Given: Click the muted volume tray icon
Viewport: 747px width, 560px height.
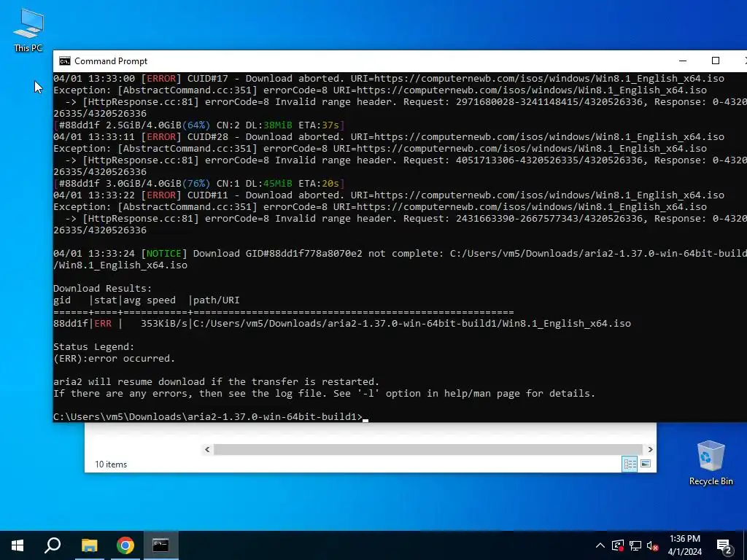Looking at the screenshot, I should click(x=653, y=545).
